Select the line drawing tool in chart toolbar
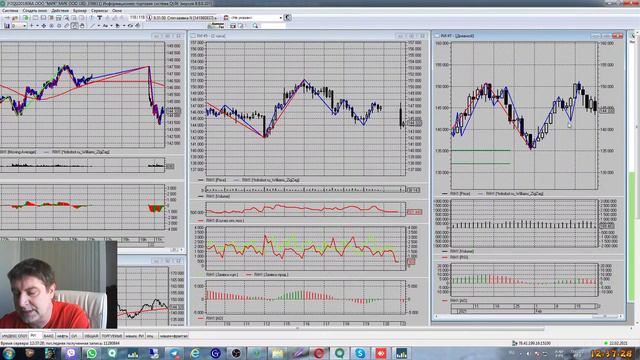 pos(92,26)
